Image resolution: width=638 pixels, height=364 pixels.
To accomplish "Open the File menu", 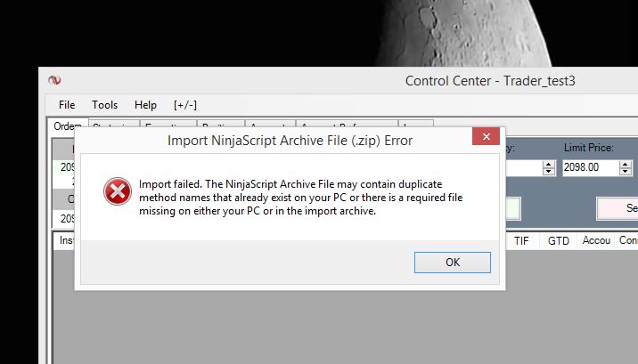I will pos(67,105).
